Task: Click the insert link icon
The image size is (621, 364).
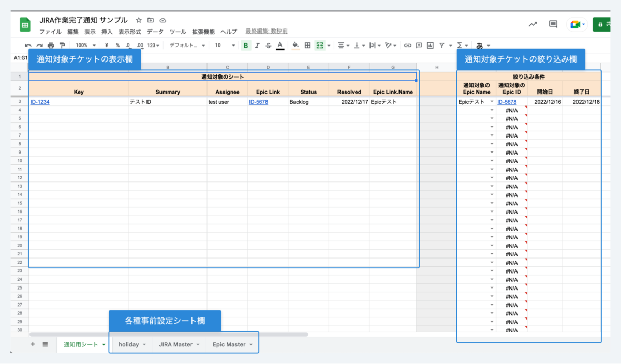Action: [408, 45]
